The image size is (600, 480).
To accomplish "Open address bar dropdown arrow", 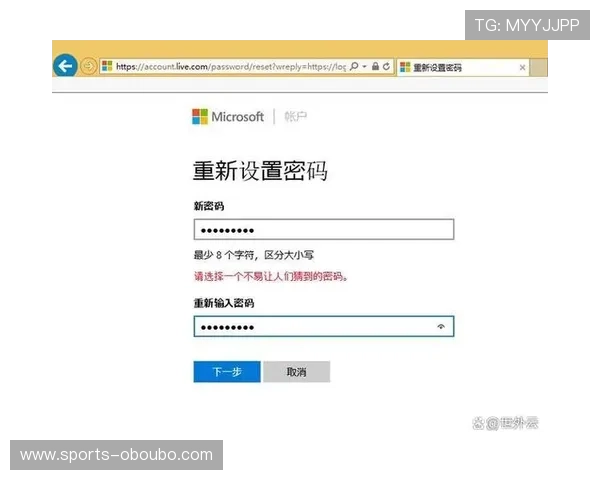I will [x=365, y=67].
